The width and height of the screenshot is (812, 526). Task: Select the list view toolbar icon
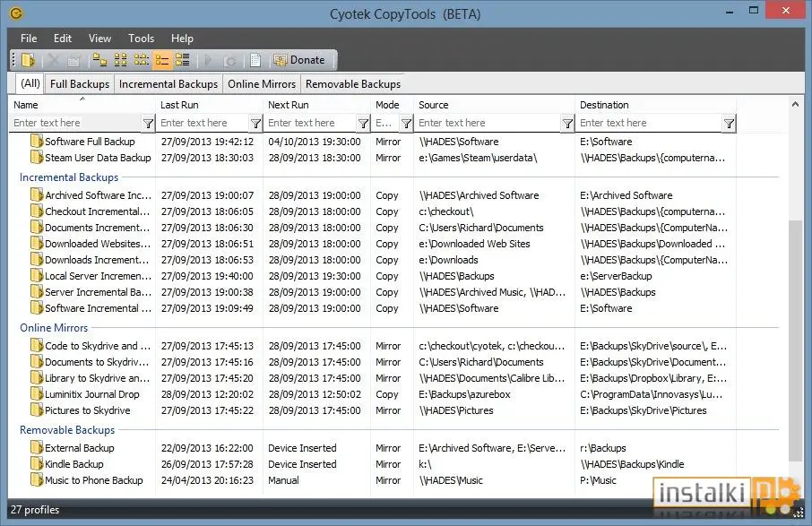pyautogui.click(x=141, y=60)
